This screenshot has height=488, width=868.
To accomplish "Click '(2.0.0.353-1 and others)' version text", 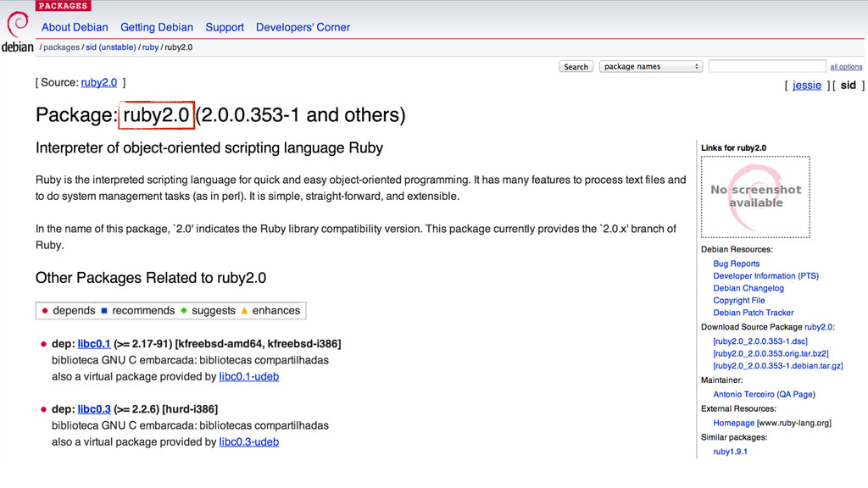I will click(x=301, y=115).
